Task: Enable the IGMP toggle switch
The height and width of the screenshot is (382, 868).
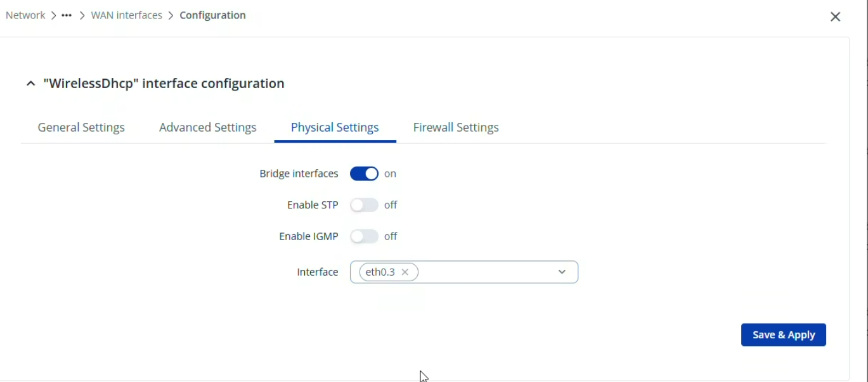Action: [x=364, y=236]
